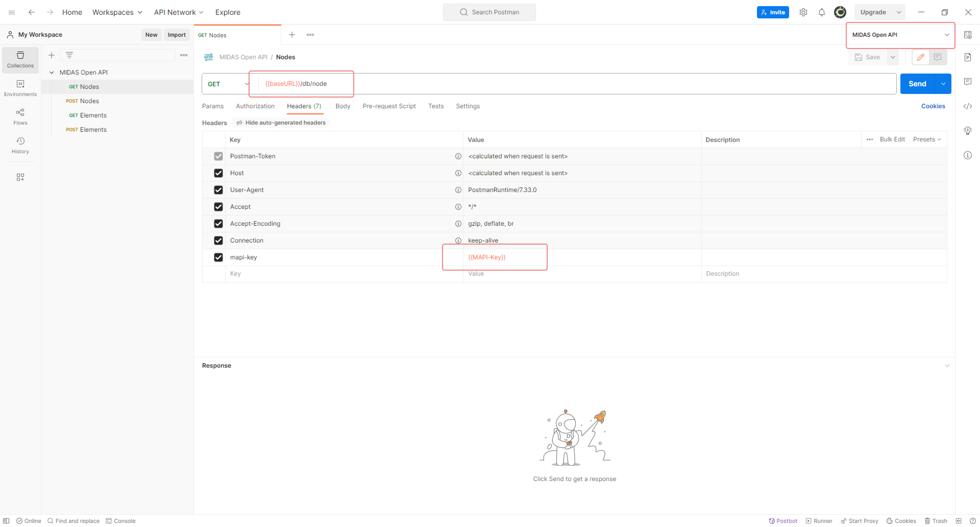Open the Collections sidebar panel
980x527 pixels.
click(x=20, y=60)
